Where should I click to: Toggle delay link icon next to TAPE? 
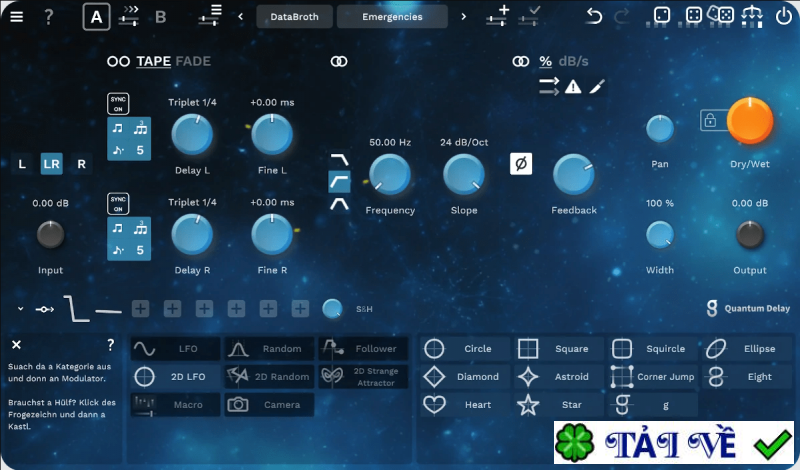pyautogui.click(x=118, y=61)
